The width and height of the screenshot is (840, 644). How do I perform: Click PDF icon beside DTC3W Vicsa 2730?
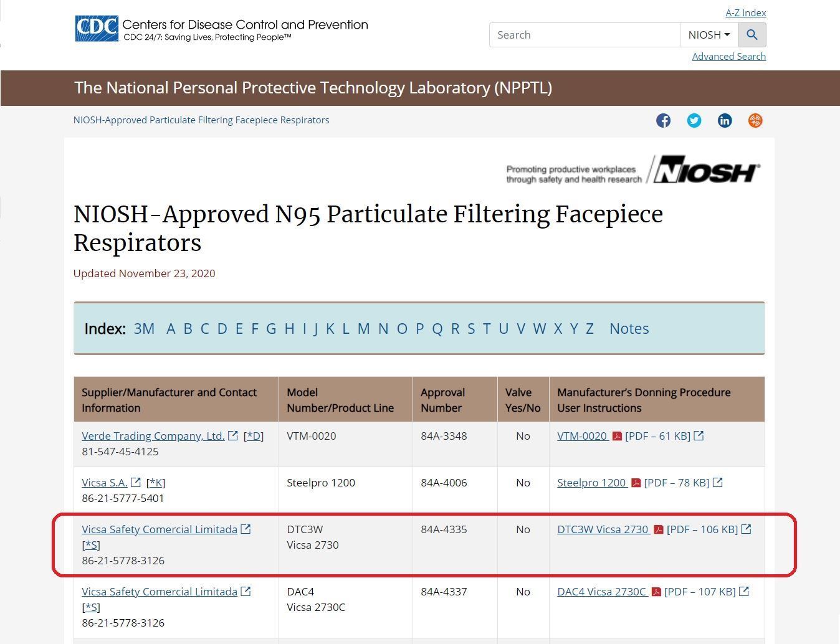coord(659,529)
